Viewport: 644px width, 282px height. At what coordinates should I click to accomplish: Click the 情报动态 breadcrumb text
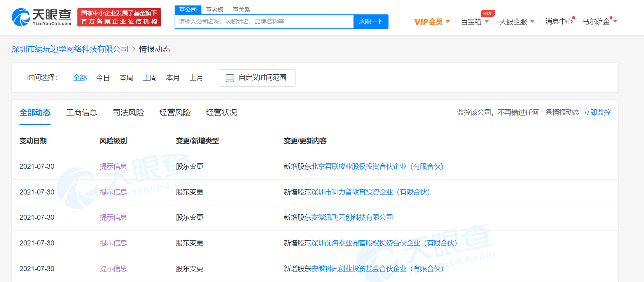(155, 49)
